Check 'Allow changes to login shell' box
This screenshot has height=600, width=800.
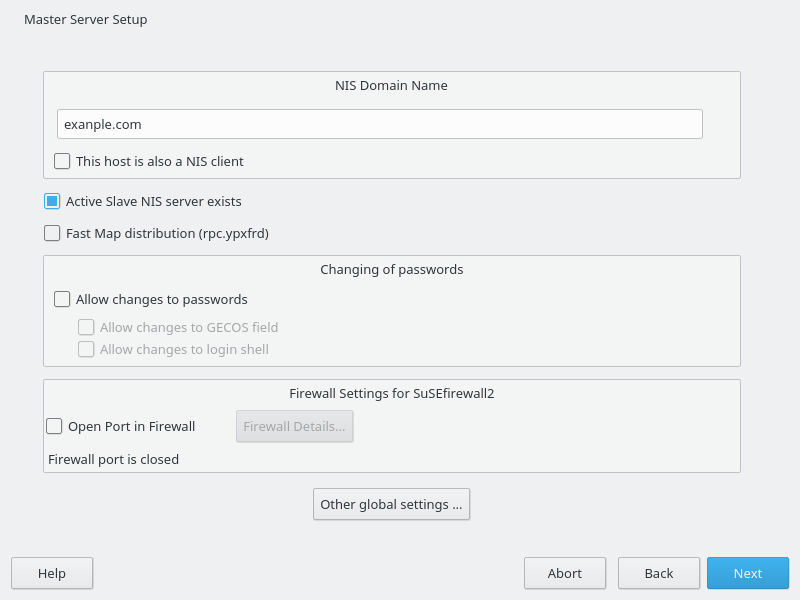86,349
